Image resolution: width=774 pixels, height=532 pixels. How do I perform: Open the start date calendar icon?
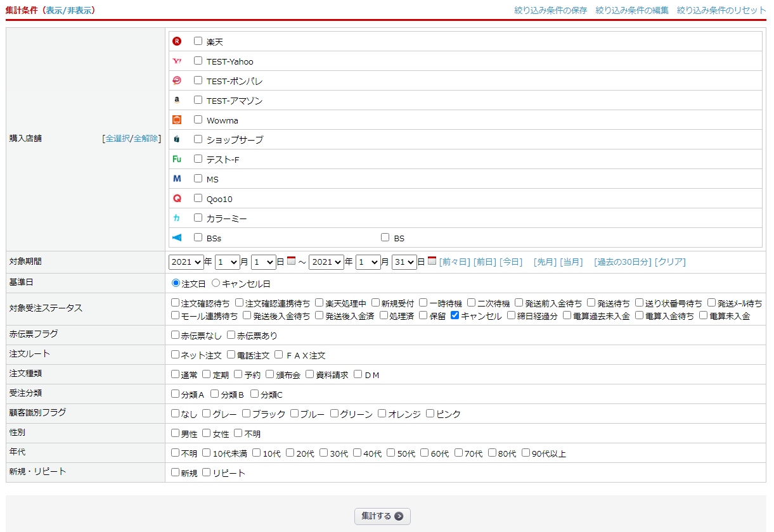[291, 261]
